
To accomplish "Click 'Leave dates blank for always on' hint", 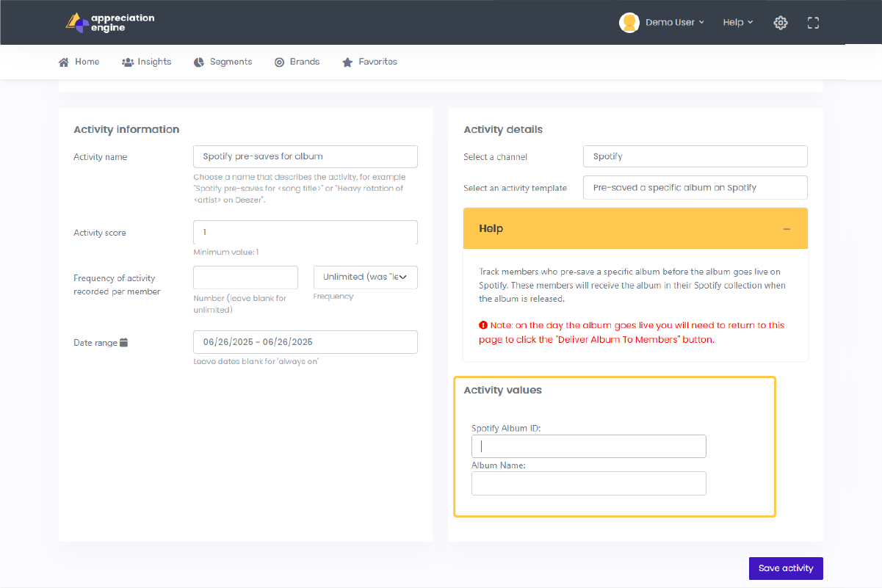I will point(256,361).
